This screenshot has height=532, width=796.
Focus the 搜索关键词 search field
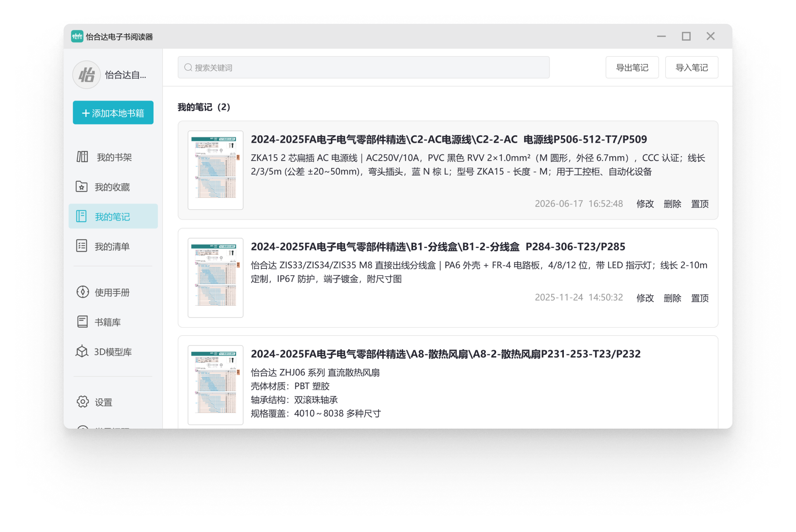(x=364, y=68)
